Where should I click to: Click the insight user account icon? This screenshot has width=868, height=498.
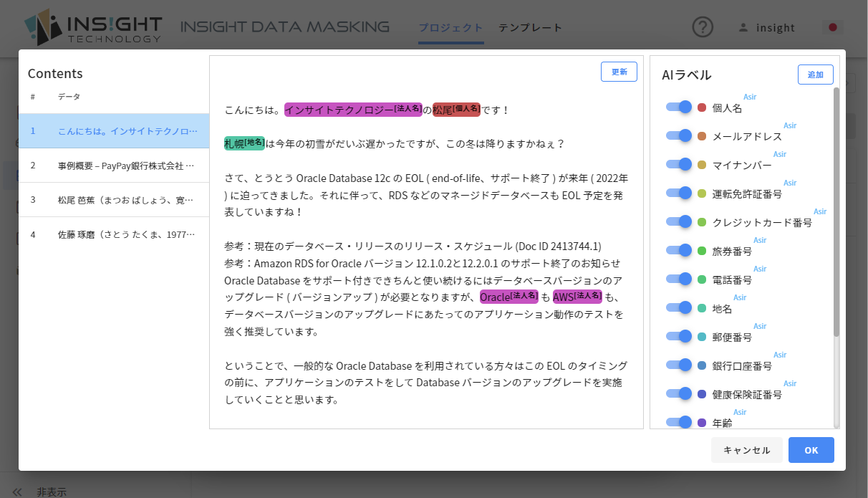point(745,27)
